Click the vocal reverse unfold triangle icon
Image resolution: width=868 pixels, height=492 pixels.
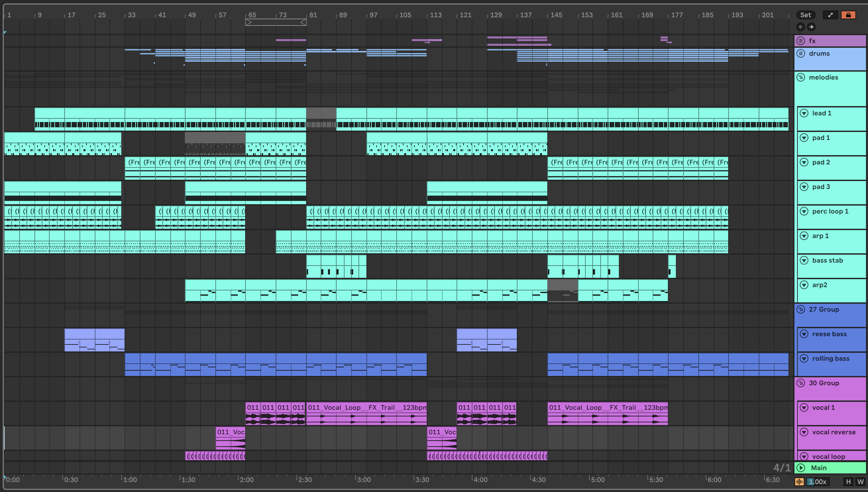coord(804,432)
